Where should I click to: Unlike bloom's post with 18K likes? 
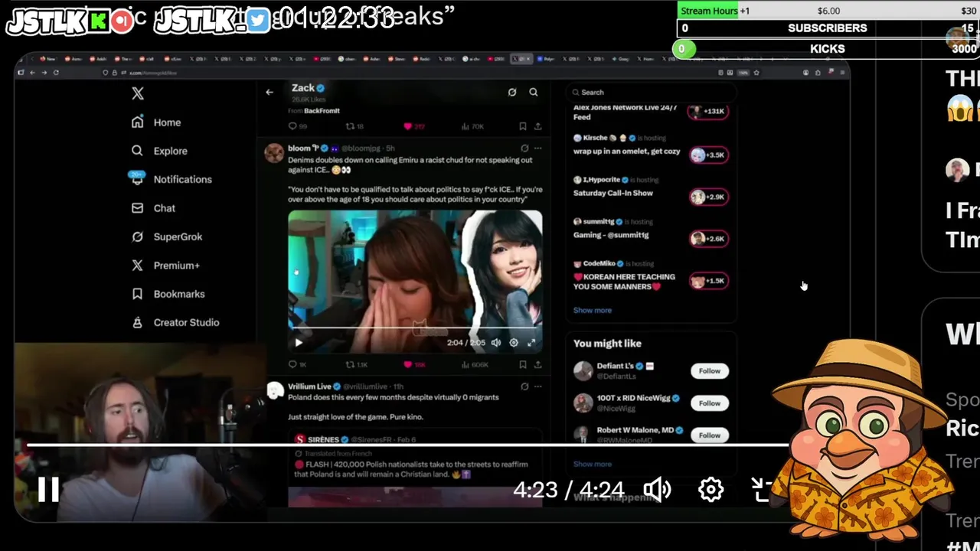[414, 365]
